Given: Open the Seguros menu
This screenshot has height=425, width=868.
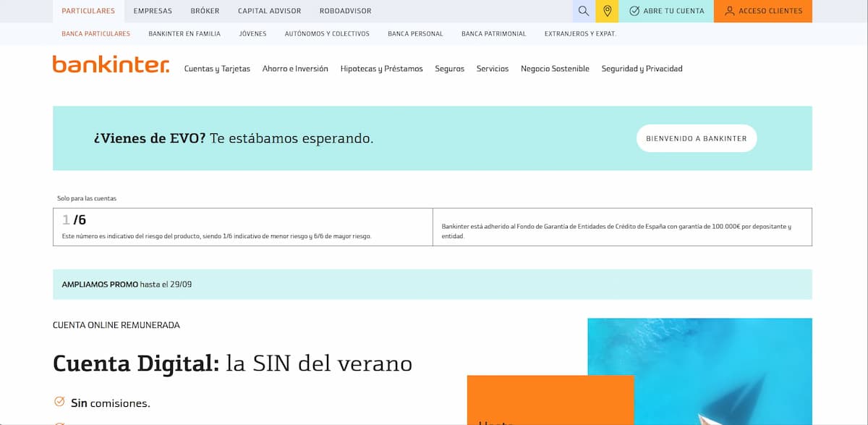Looking at the screenshot, I should coord(449,69).
